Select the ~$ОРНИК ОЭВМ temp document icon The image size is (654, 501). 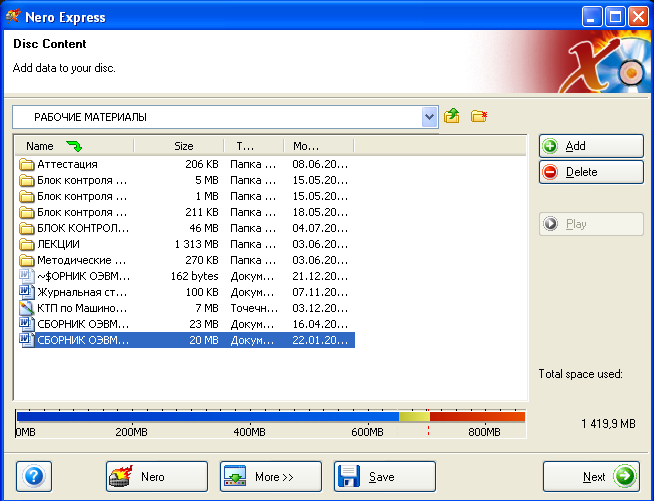pyautogui.click(x=27, y=276)
